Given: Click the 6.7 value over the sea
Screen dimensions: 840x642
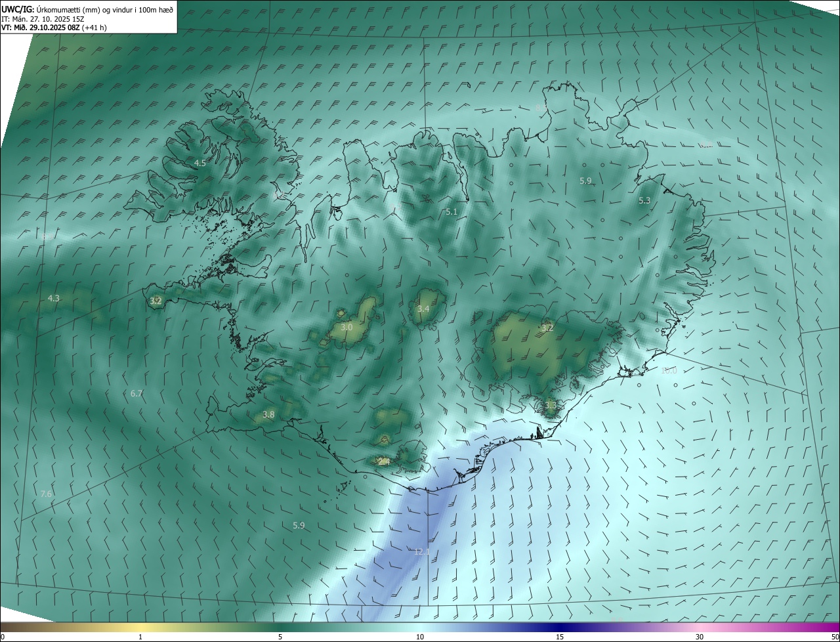Looking at the screenshot, I should point(136,393).
